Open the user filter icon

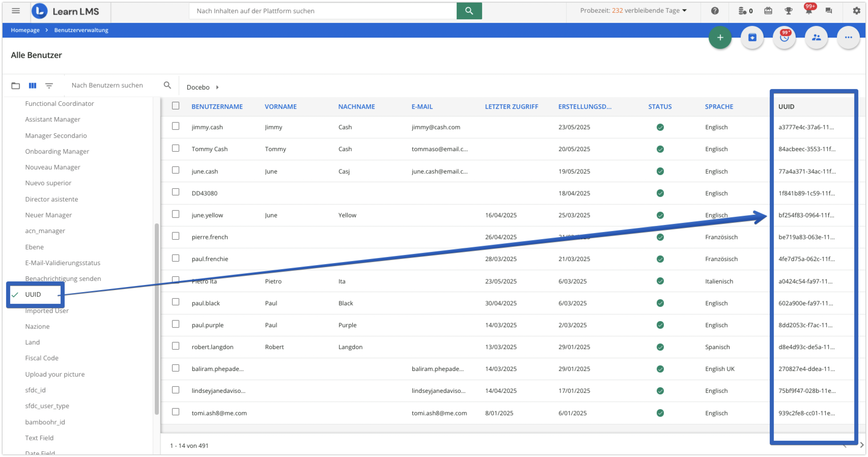49,85
